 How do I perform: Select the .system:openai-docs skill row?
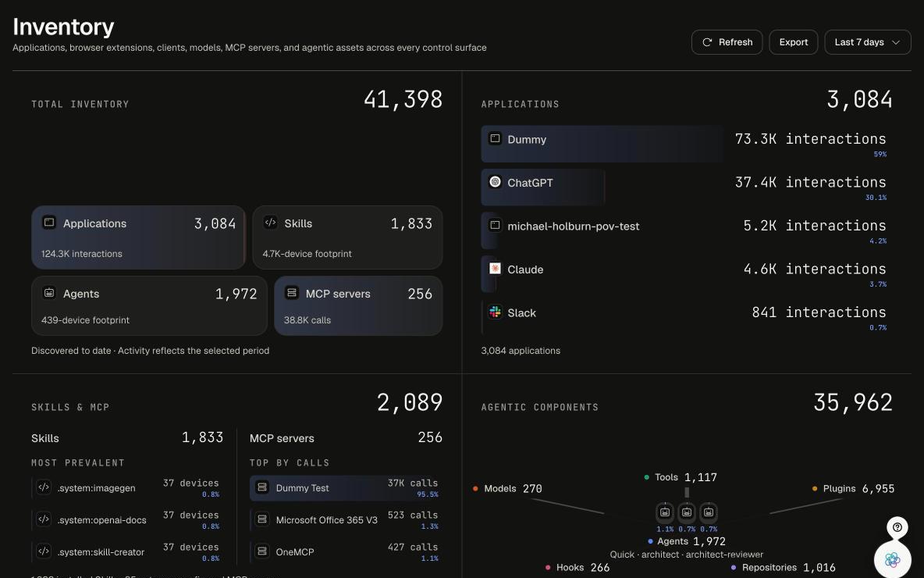click(x=127, y=519)
